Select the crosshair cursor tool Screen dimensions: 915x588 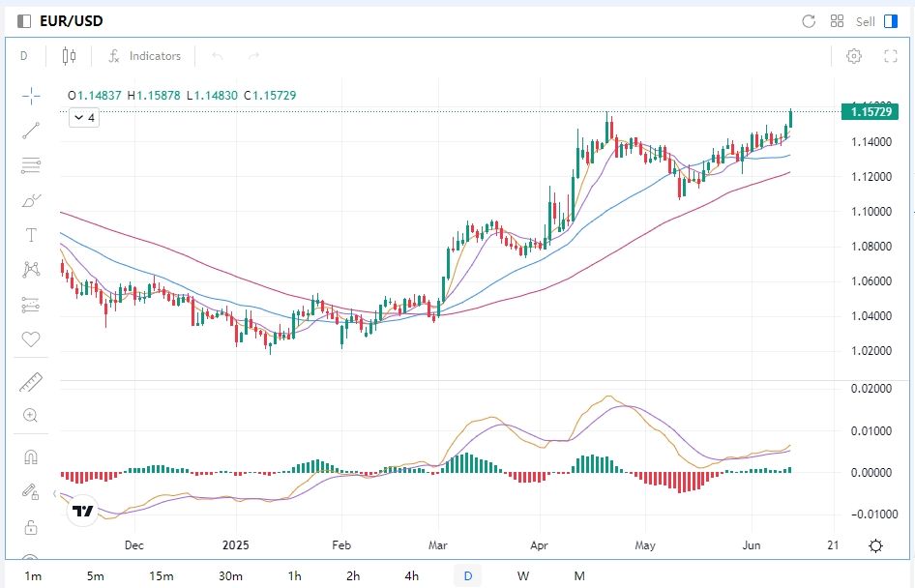[x=31, y=95]
